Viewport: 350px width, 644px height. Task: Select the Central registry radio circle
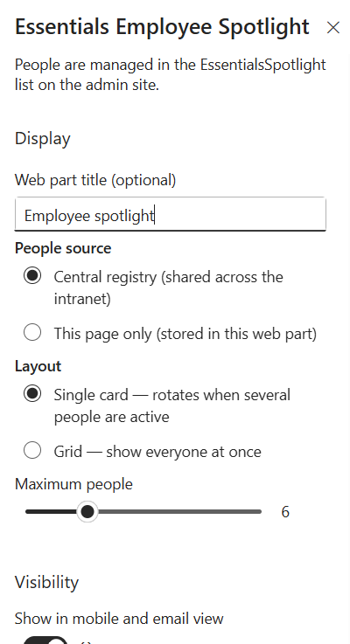click(x=32, y=275)
